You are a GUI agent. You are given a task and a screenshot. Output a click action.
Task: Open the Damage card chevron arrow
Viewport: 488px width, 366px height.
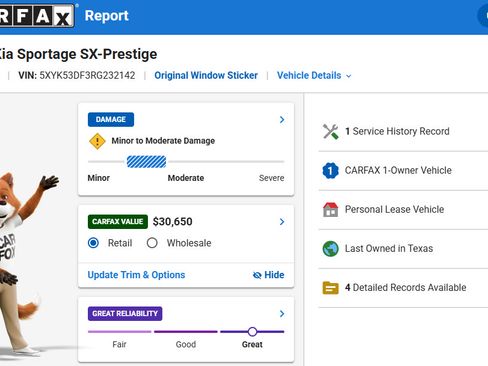pyautogui.click(x=282, y=120)
